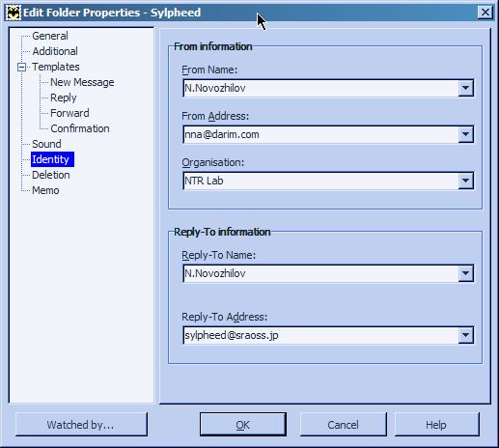Confirm changes with the OK button
Image resolution: width=499 pixels, height=448 pixels.
point(243,425)
